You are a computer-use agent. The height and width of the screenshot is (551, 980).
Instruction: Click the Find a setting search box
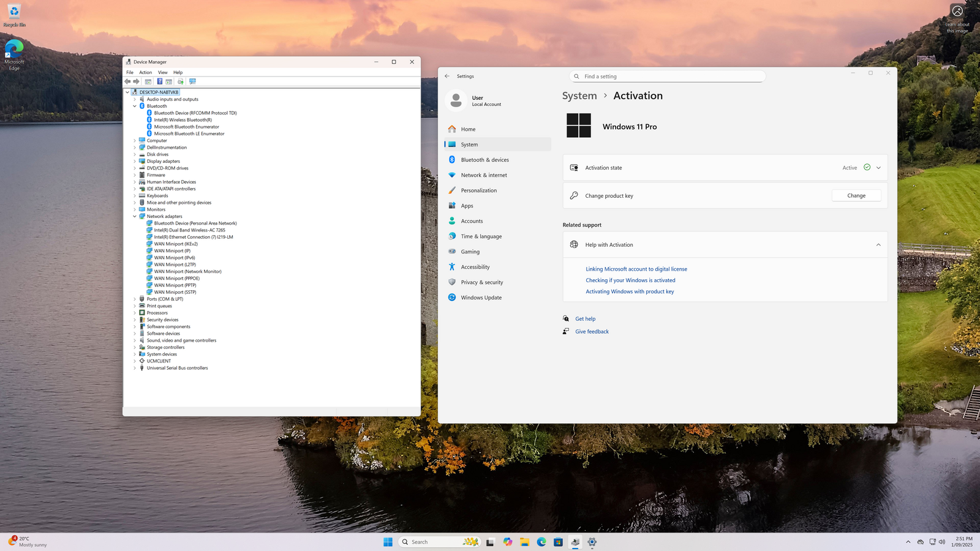[667, 77]
